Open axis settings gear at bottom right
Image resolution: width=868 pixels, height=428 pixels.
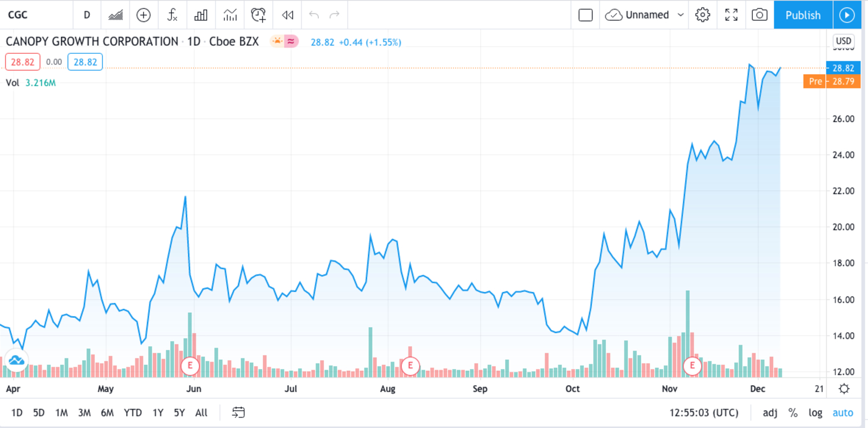[844, 389]
